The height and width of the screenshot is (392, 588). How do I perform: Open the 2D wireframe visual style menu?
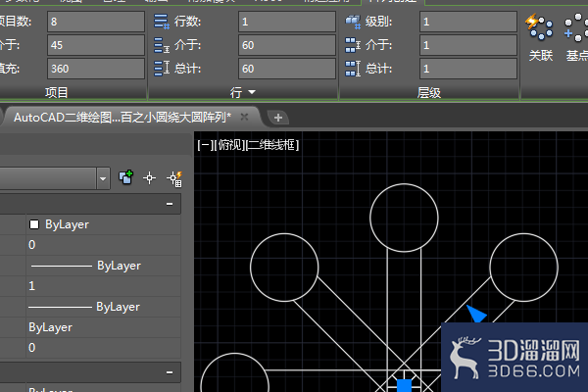click(x=273, y=145)
